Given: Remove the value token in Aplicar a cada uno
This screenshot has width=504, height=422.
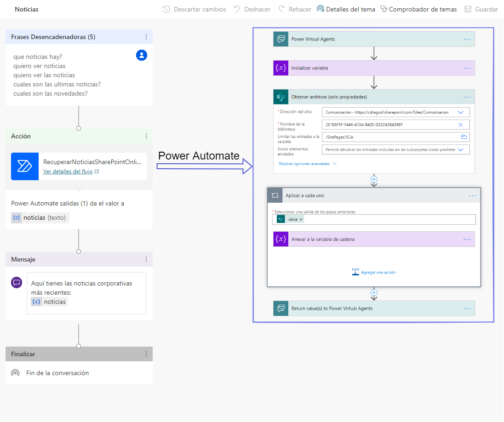Looking at the screenshot, I should [301, 220].
